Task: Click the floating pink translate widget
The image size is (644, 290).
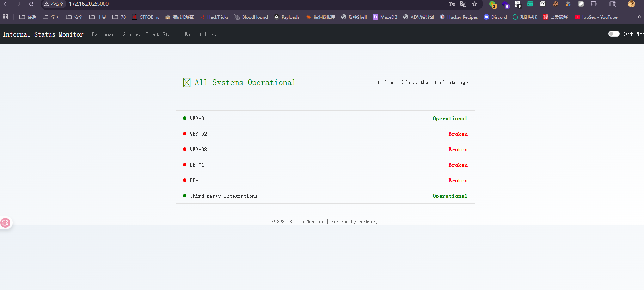Action: [5, 223]
